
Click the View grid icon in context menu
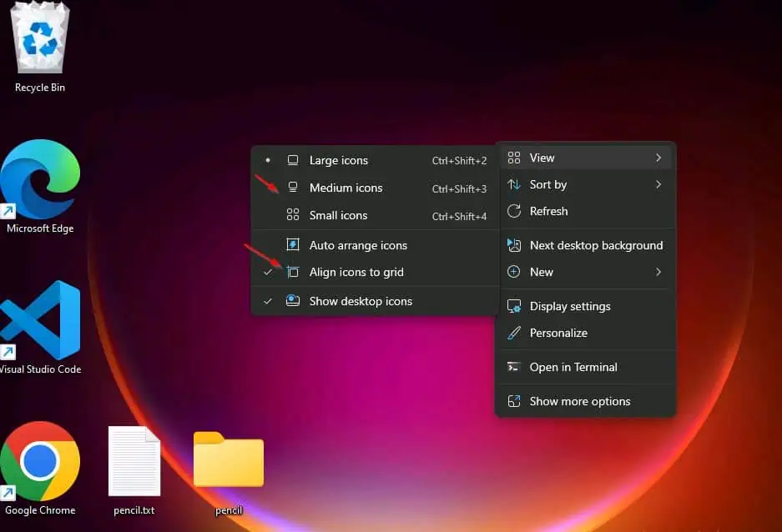pyautogui.click(x=514, y=158)
